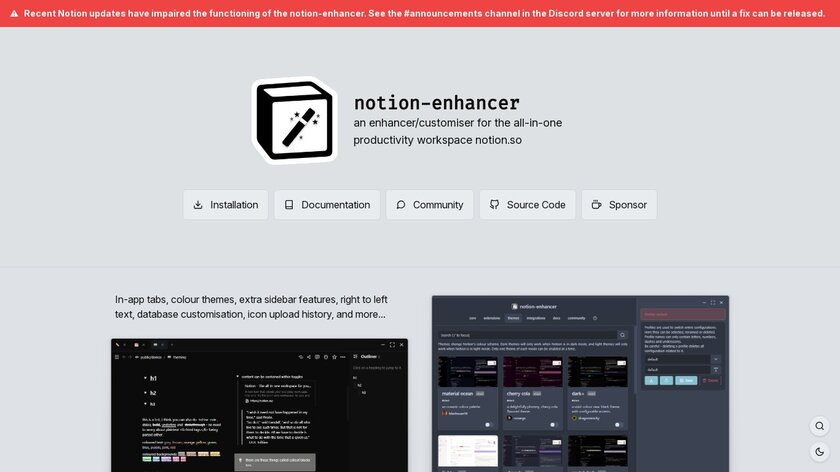840x472 pixels.
Task: Collapse the 'content can be contained within toggles' toggle
Action: pos(237,377)
